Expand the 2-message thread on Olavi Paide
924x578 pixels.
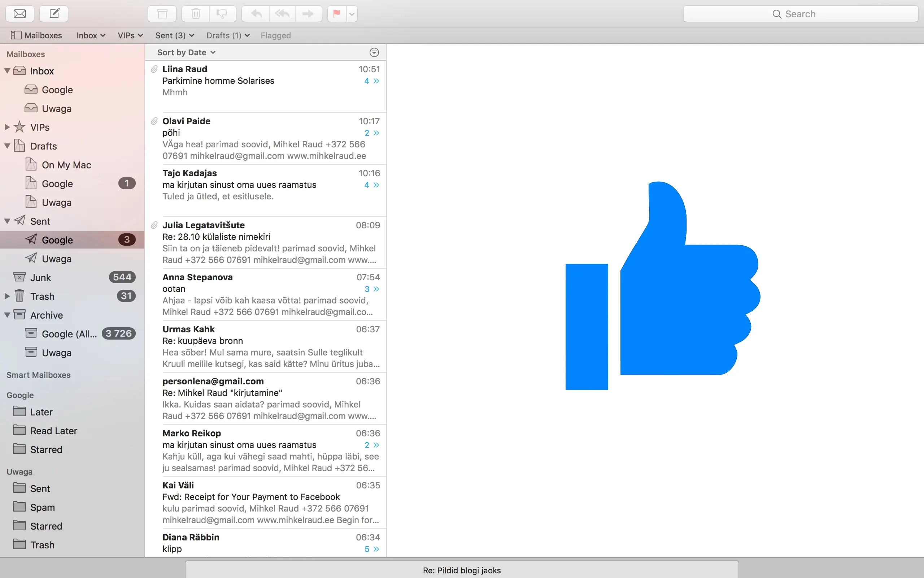coord(372,133)
